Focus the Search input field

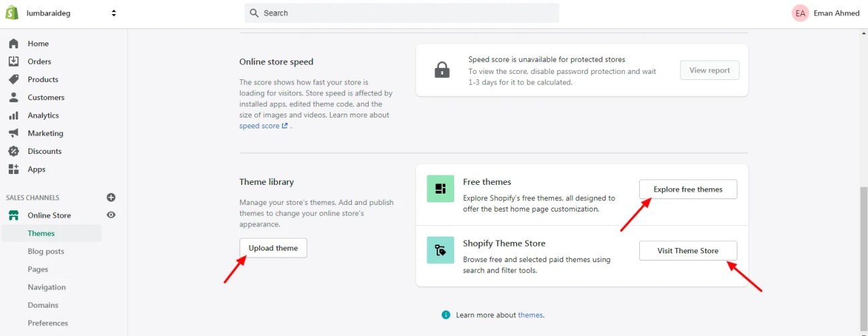pos(402,13)
